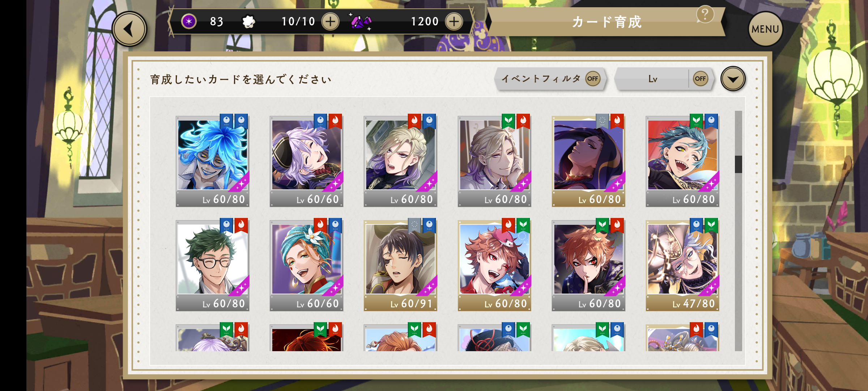Tap the help question mark icon
This screenshot has height=391, width=868.
point(705,15)
